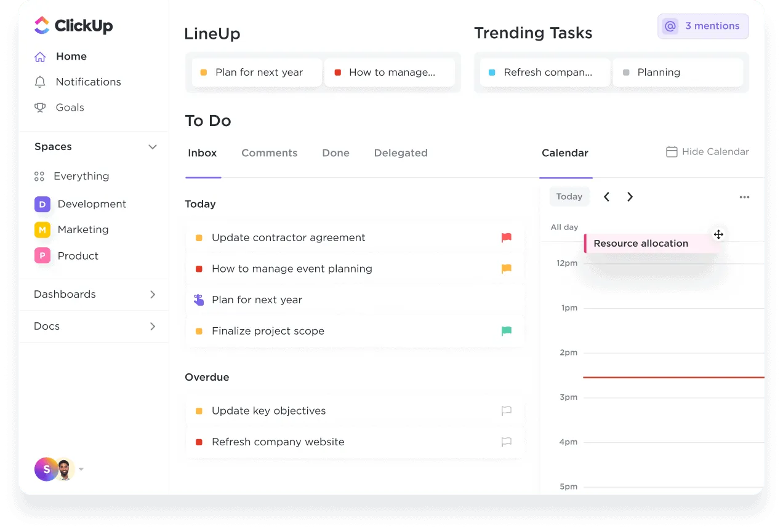Click the ClickUp logo
The height and width of the screenshot is (532, 783).
coord(73,25)
